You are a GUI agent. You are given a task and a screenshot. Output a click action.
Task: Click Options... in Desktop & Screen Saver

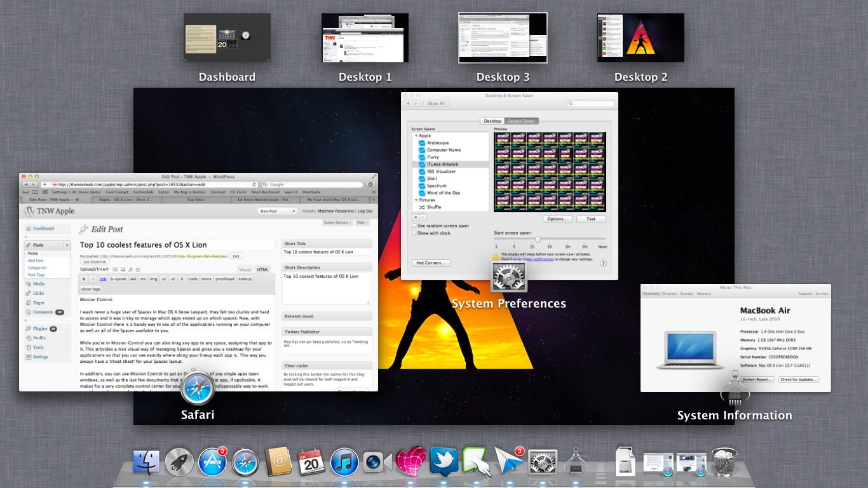click(557, 219)
